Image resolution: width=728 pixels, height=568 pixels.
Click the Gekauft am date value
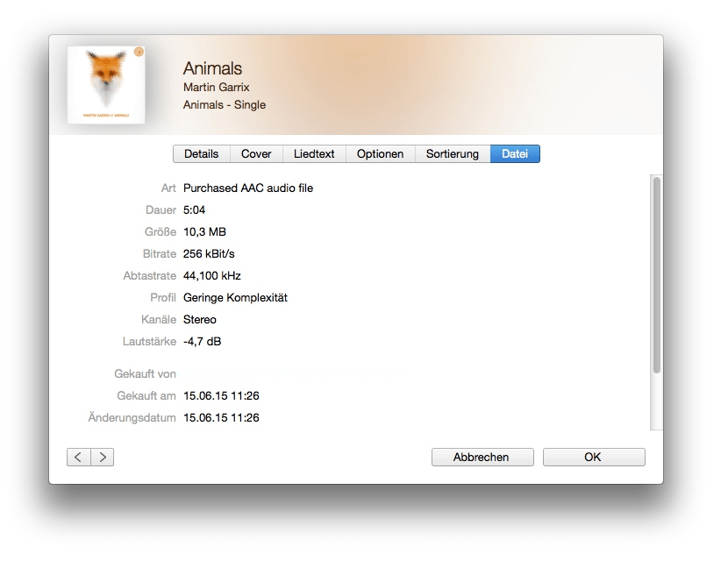(x=221, y=396)
